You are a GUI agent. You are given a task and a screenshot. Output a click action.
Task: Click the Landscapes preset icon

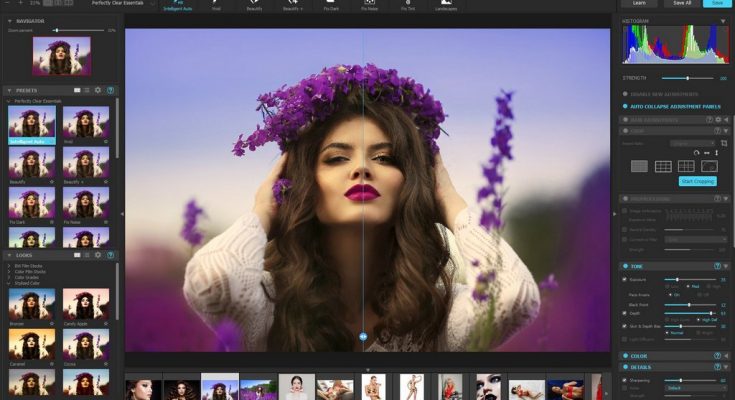[446, 5]
